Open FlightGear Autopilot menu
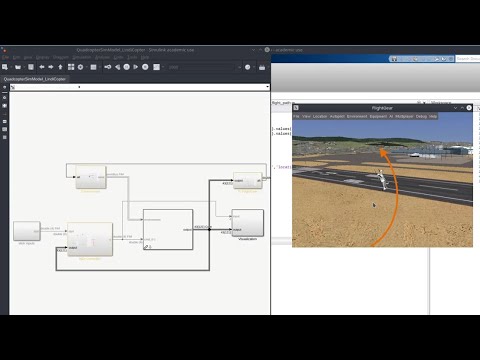 click(x=337, y=116)
